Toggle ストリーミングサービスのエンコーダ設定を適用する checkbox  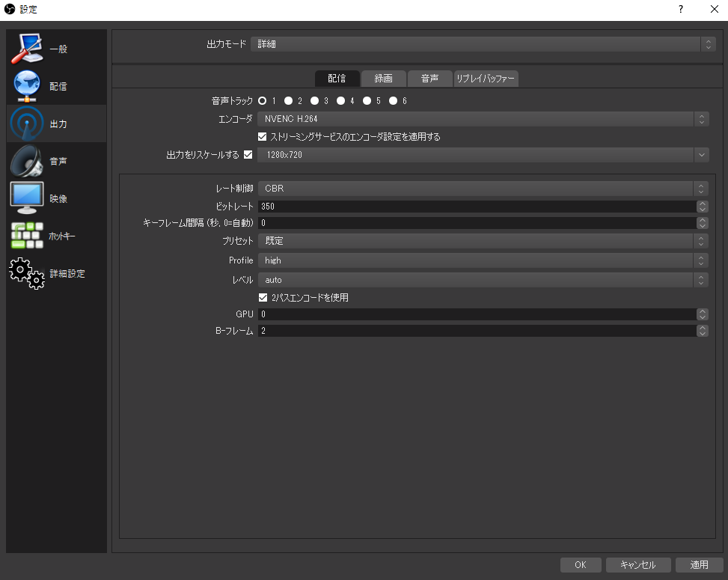point(263,136)
